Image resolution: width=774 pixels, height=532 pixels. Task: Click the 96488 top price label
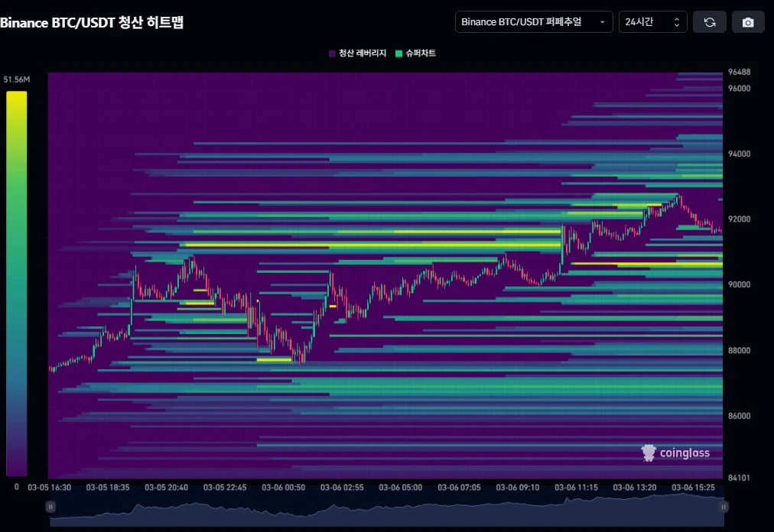coord(739,72)
